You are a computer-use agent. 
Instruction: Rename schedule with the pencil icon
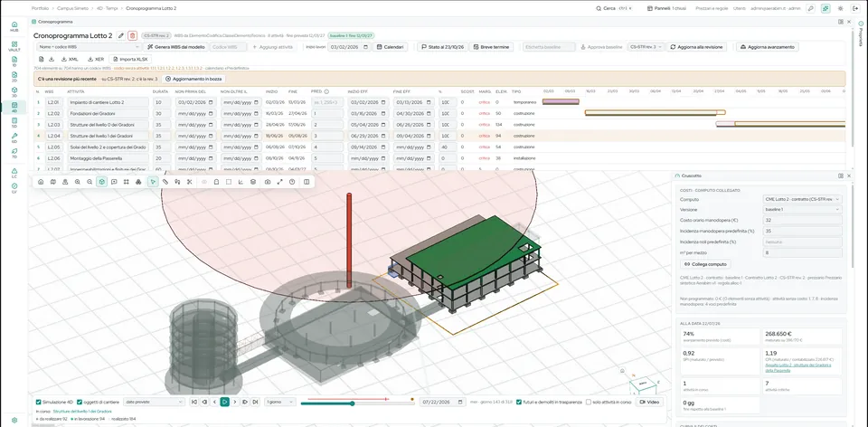(x=121, y=35)
